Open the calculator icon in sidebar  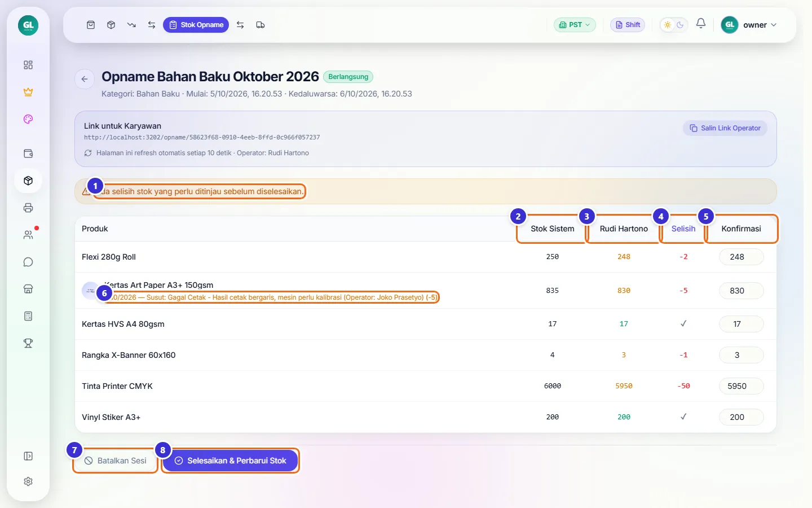28,316
